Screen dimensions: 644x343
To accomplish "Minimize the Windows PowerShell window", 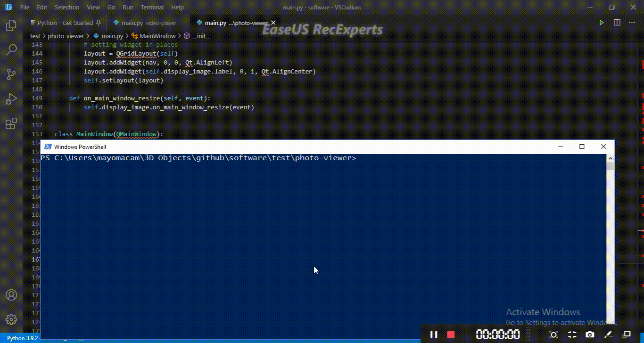I will coord(560,147).
